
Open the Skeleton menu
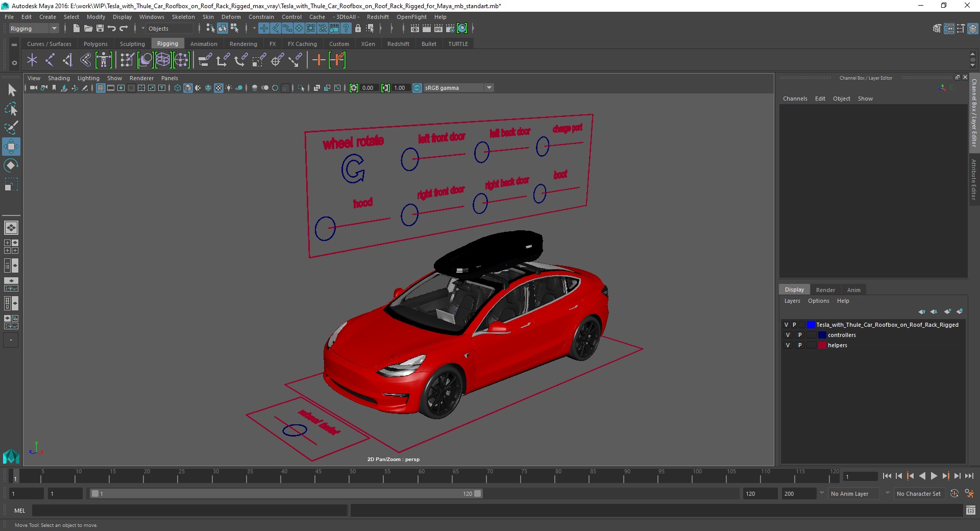pos(183,17)
